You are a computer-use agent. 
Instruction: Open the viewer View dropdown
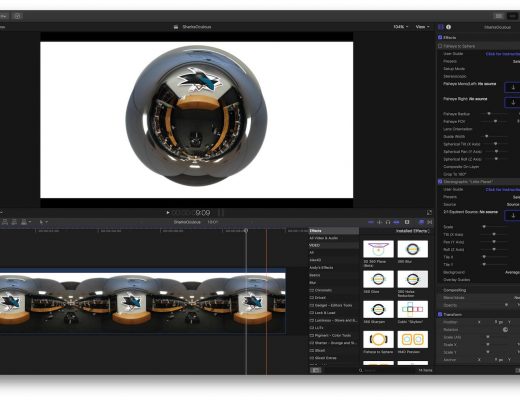422,27
